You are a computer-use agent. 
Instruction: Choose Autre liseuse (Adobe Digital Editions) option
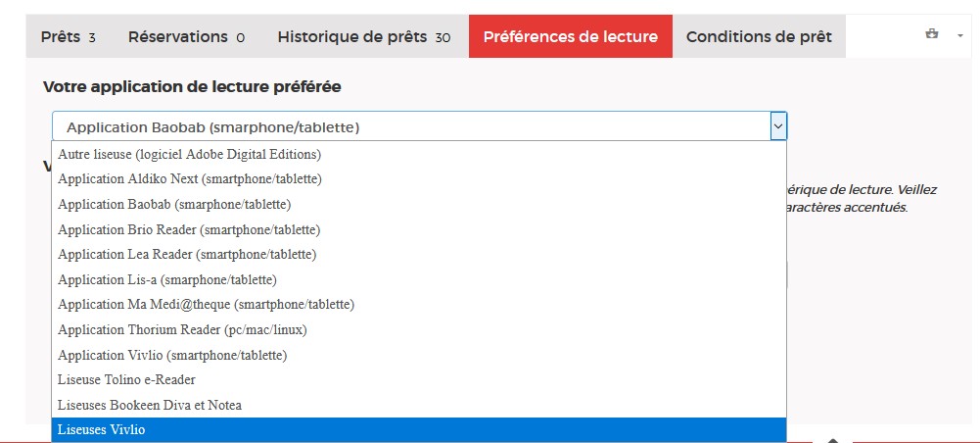pos(190,154)
